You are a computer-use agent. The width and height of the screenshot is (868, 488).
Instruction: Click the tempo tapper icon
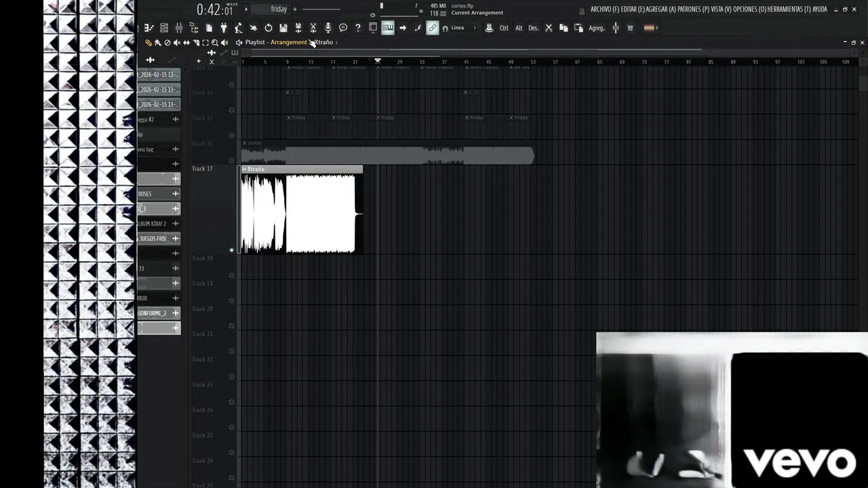(x=239, y=28)
